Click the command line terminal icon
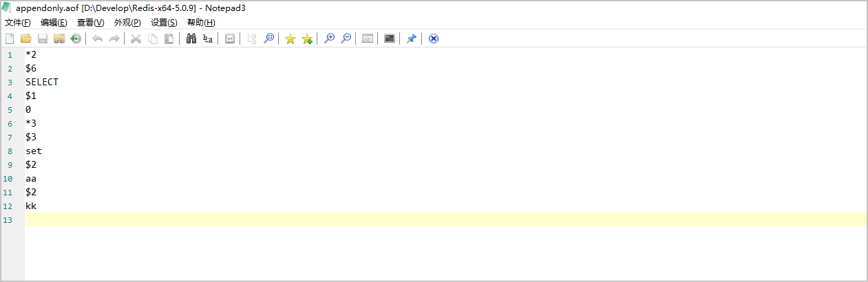The height and width of the screenshot is (282, 868). point(390,39)
